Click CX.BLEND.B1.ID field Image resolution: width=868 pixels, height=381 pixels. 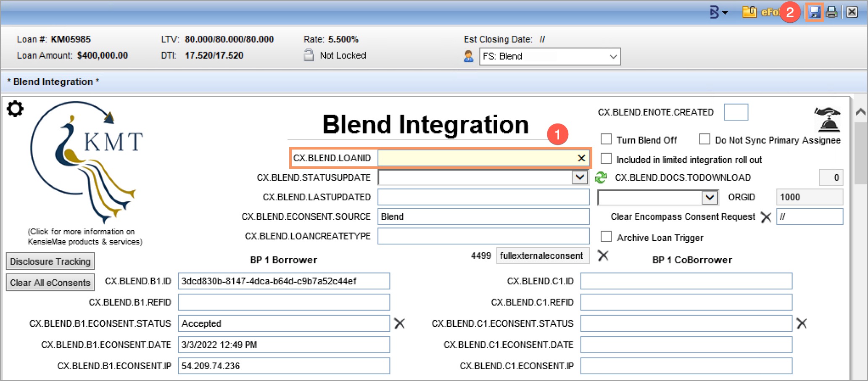(284, 281)
